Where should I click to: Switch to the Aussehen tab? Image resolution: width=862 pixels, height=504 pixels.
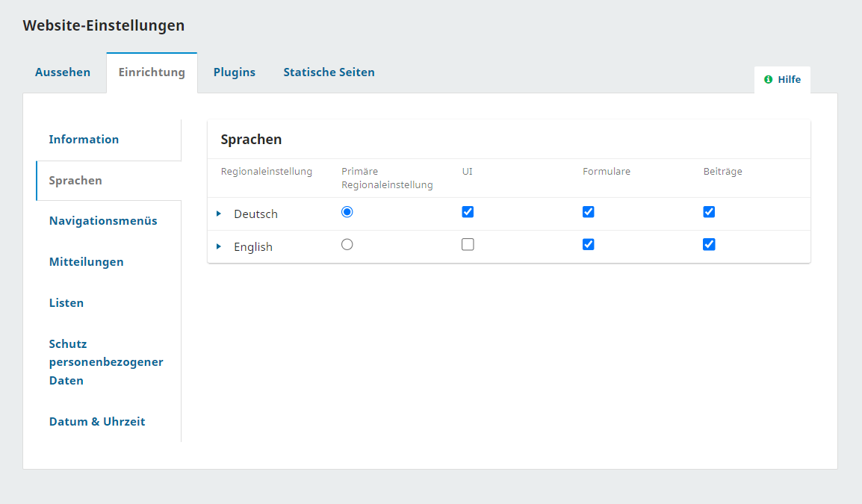(63, 72)
